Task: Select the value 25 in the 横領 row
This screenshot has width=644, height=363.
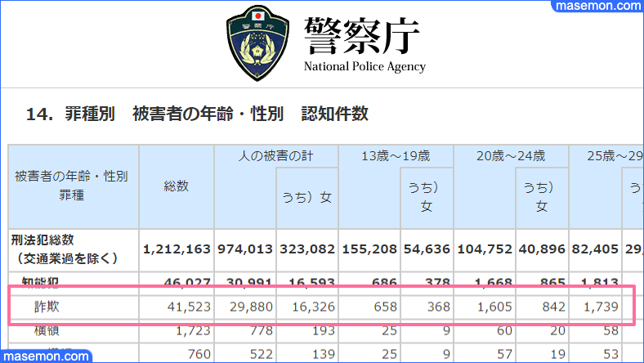Action: point(389,330)
